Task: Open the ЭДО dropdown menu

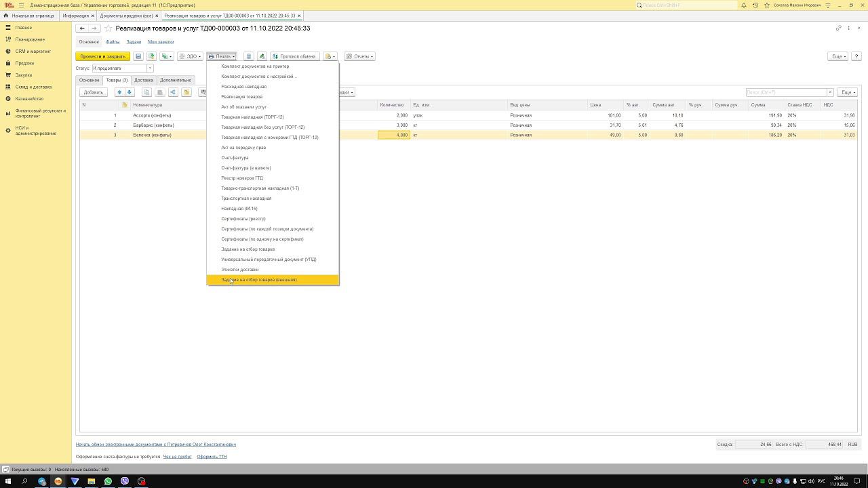Action: [191, 56]
